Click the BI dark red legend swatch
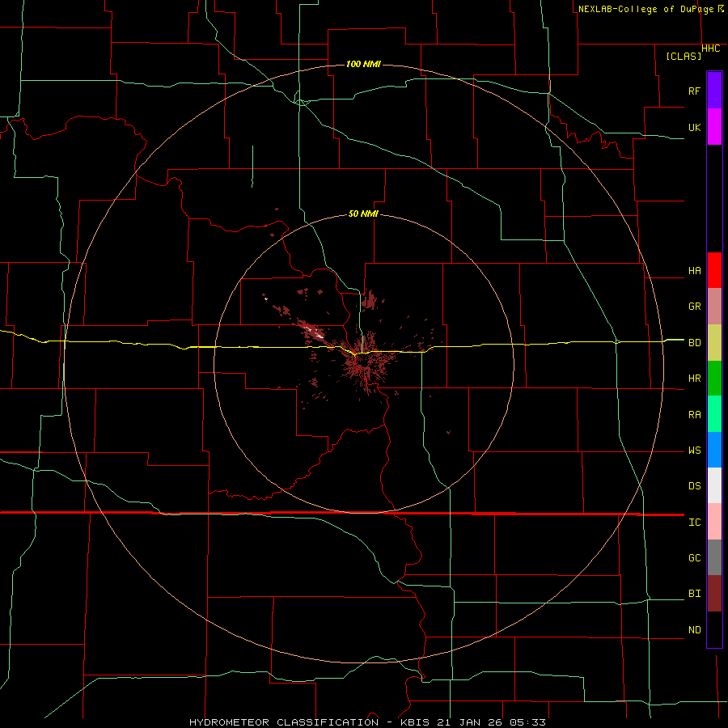This screenshot has height=728, width=728. (x=714, y=594)
